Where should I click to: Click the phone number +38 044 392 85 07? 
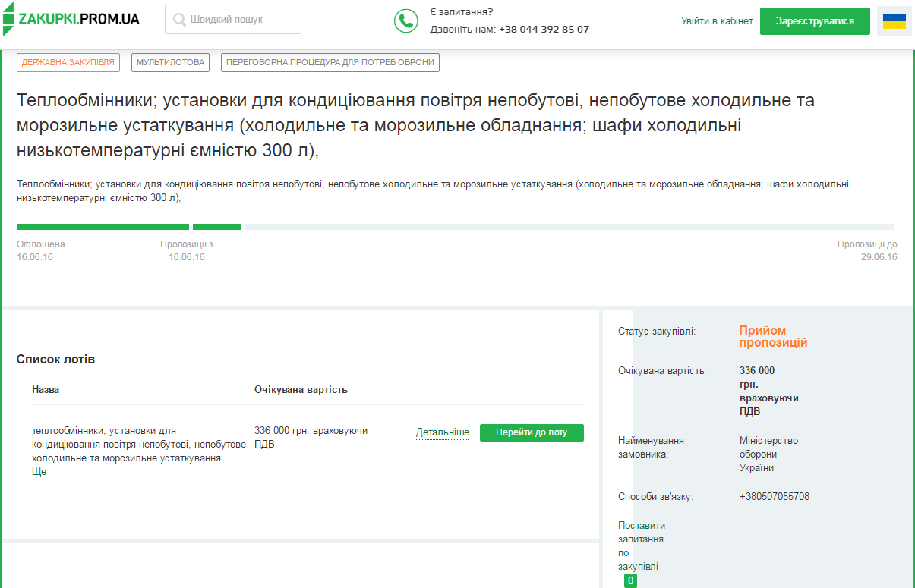[544, 30]
